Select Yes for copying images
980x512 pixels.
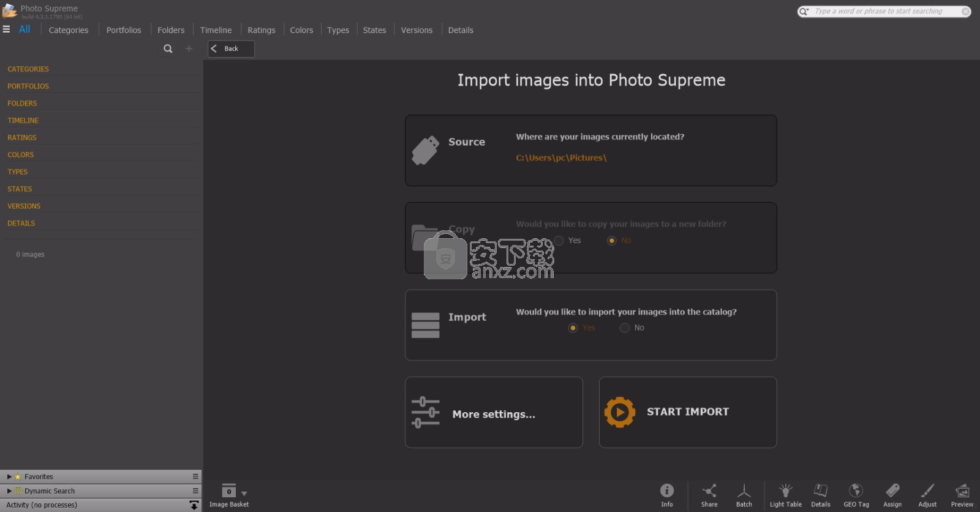pos(559,241)
